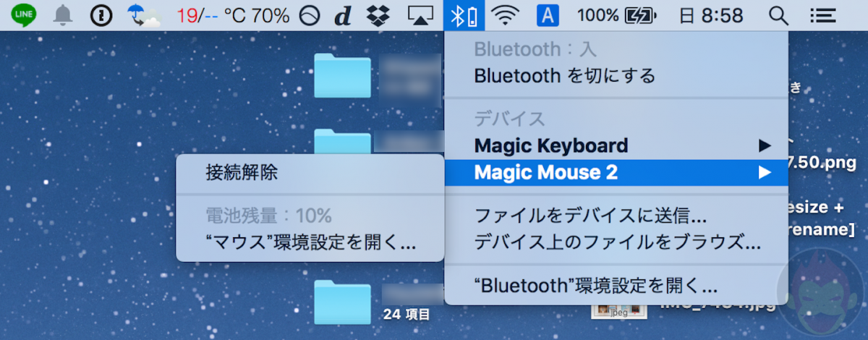Close the Bluetooth menu via its icon
868x340 pixels.
click(464, 14)
